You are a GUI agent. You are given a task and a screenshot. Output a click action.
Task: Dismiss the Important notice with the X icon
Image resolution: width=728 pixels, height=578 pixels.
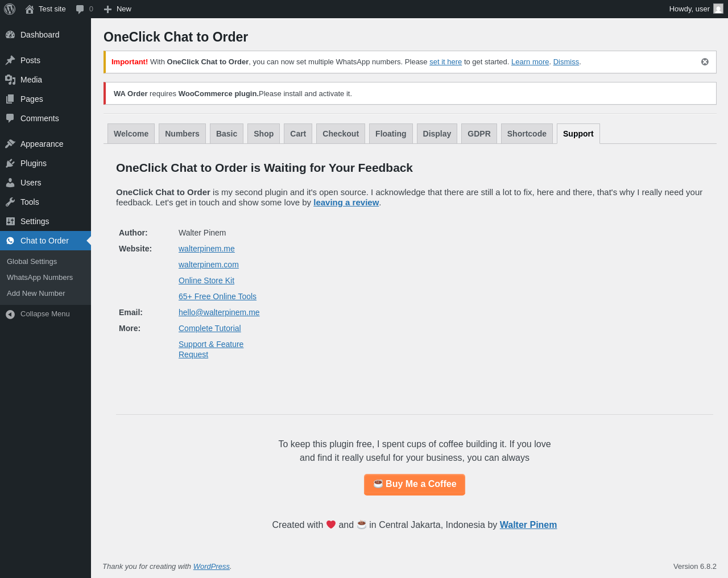[705, 62]
